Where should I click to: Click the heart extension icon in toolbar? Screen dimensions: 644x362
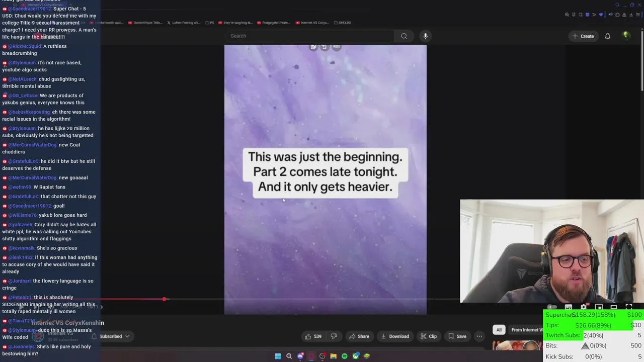(601, 15)
